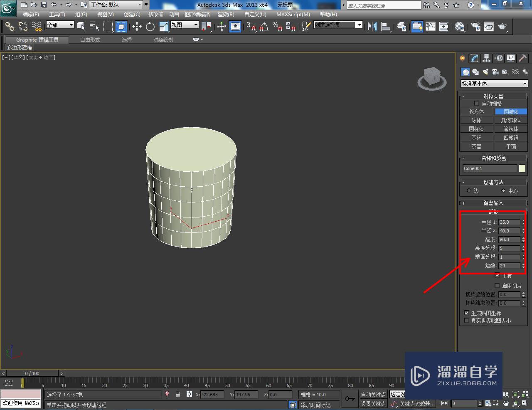Screen dimensions: 532x410
Task: Click the Cone001 object color swatch
Action: pos(522,168)
